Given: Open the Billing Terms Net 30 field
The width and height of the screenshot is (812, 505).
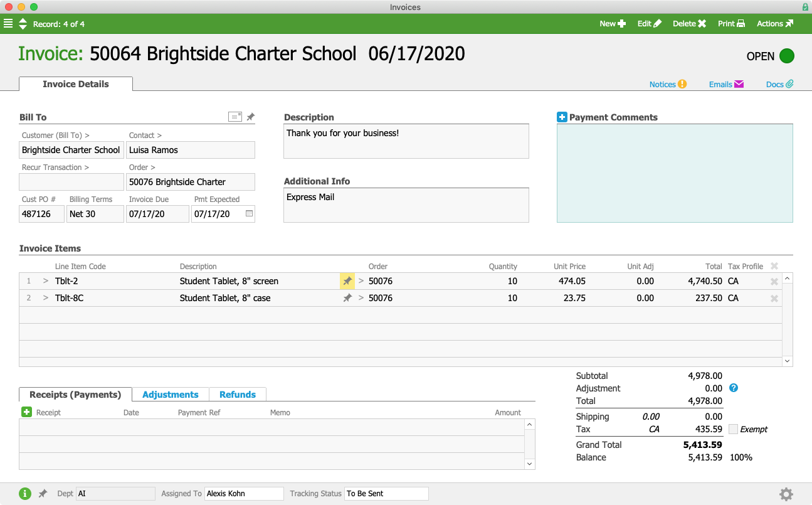Looking at the screenshot, I should pos(95,214).
